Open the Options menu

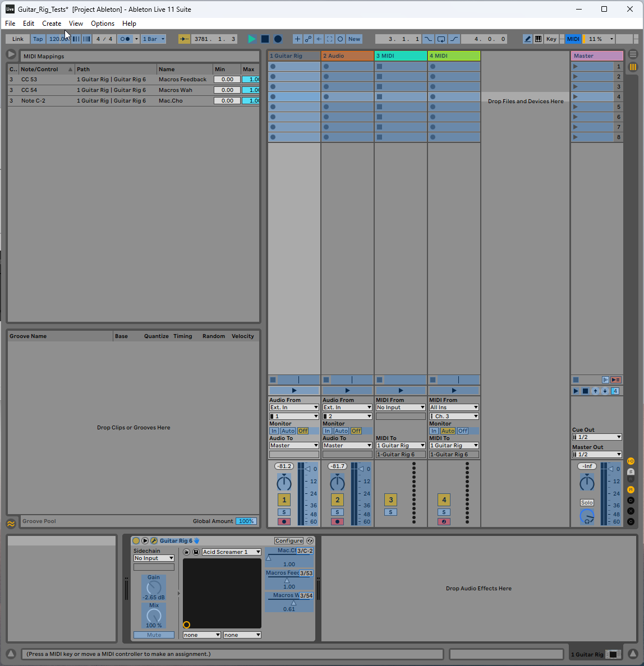pyautogui.click(x=103, y=24)
